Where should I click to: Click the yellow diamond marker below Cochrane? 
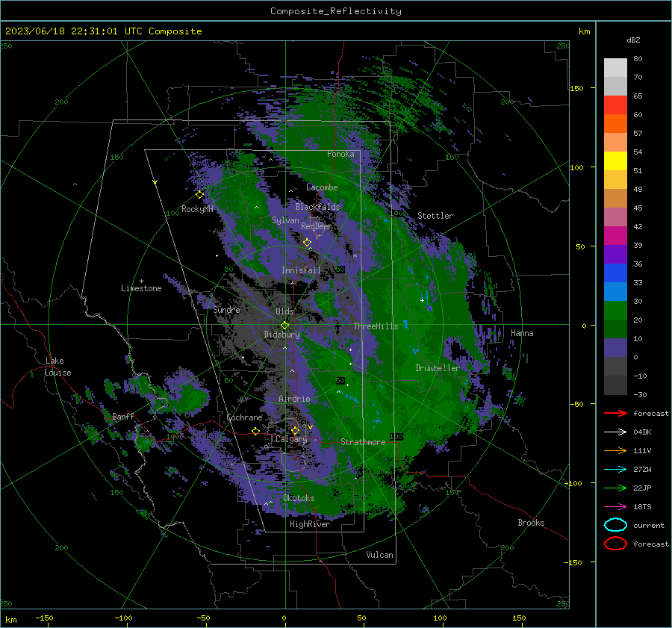(255, 432)
